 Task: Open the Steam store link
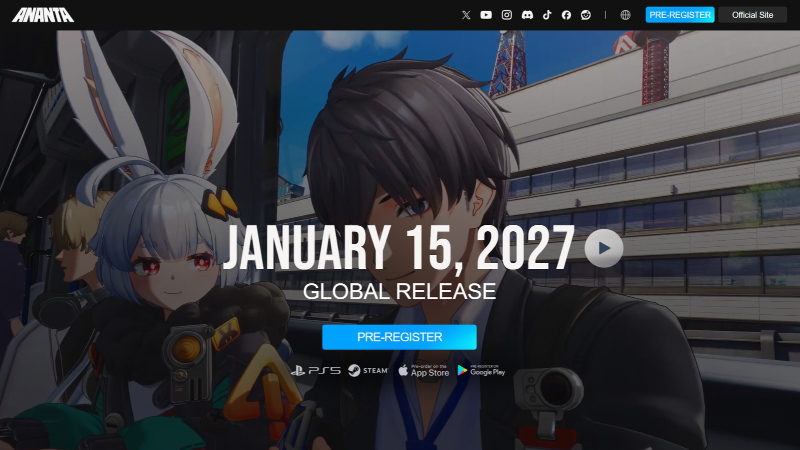pos(368,370)
